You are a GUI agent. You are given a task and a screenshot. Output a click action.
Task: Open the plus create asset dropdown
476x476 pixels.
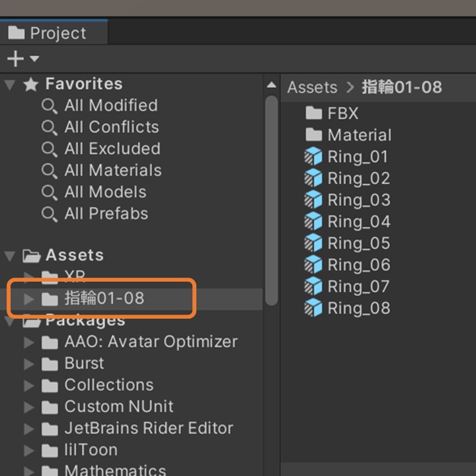tap(22, 59)
